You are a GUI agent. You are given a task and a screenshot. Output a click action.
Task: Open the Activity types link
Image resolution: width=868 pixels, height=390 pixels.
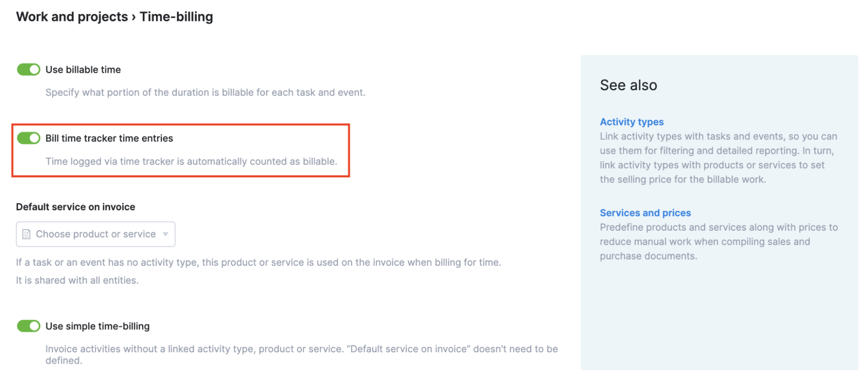pyautogui.click(x=632, y=122)
